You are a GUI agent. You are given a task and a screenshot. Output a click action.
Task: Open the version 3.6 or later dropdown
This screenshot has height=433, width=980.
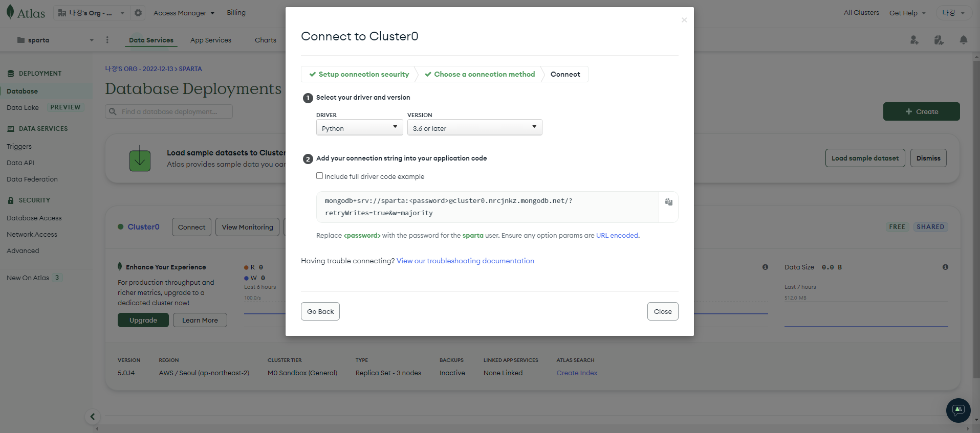474,128
